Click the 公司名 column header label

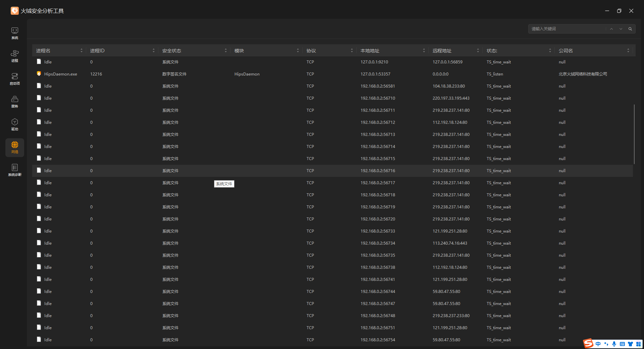coord(566,51)
